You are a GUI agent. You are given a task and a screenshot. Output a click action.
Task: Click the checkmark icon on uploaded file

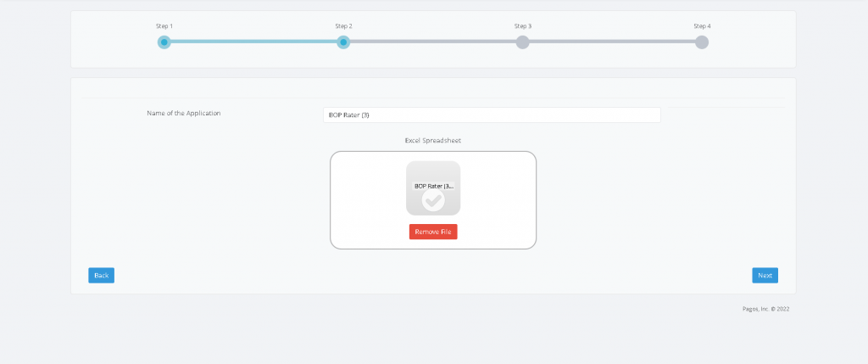coord(433,200)
